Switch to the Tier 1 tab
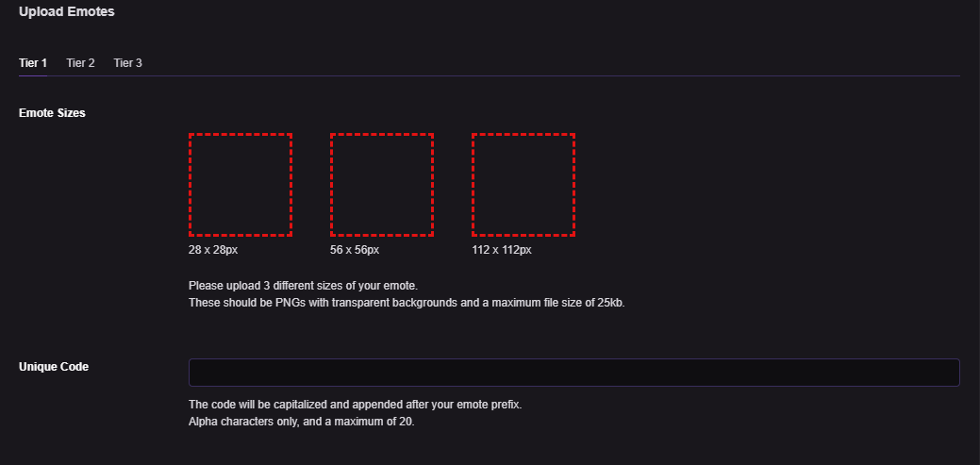The image size is (980, 465). click(x=33, y=63)
